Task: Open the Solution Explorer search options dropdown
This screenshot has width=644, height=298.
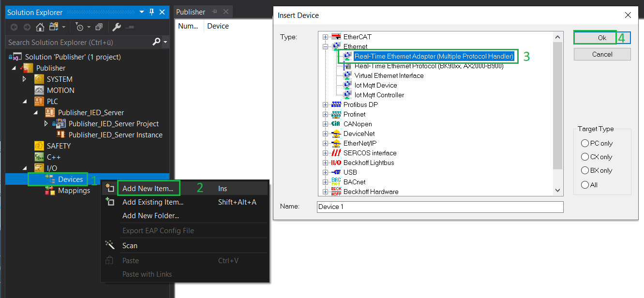Action: click(165, 42)
